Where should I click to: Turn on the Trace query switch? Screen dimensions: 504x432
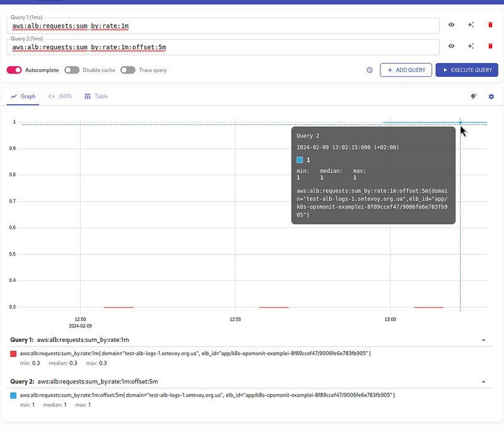click(128, 70)
